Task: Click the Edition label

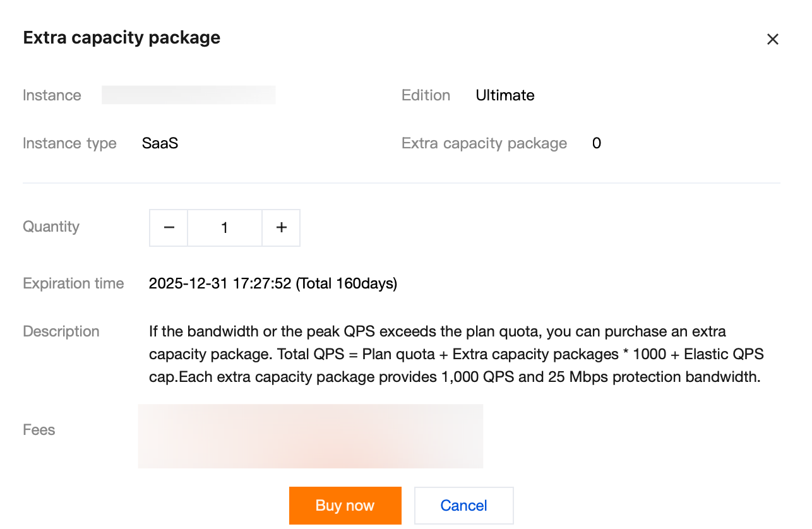Action: coord(426,95)
